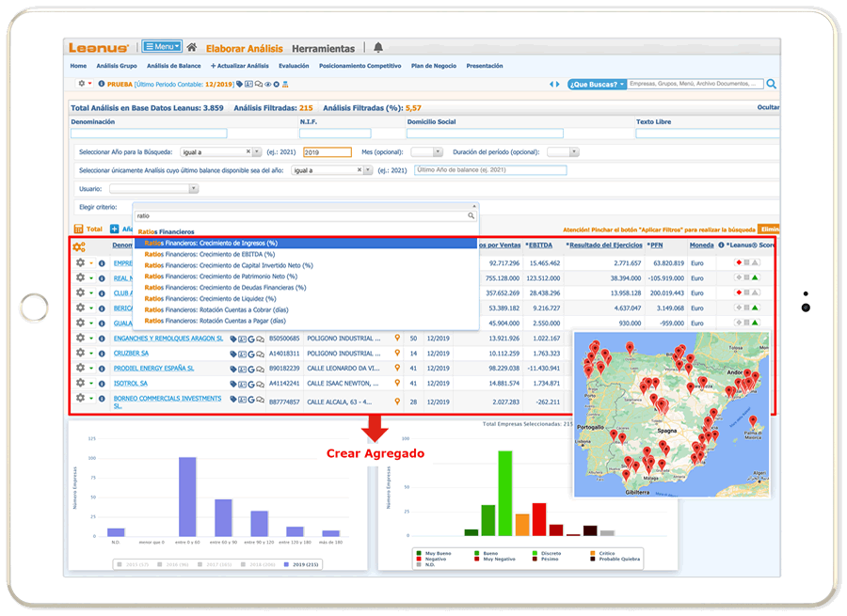
Task: Toggle the Probable Quiebra legend entry
Action: 615,560
